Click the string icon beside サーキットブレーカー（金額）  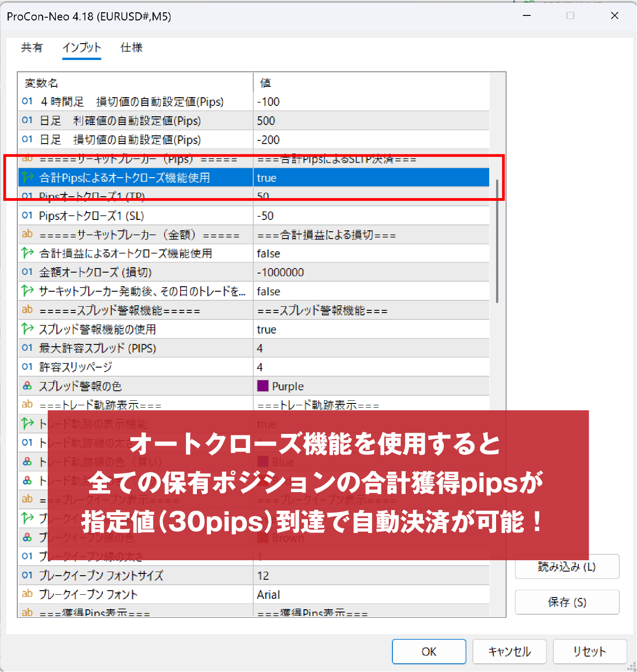[x=27, y=234]
